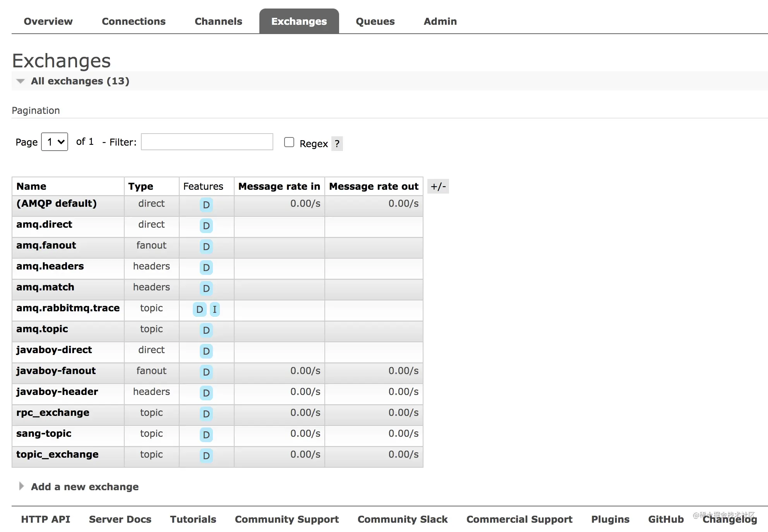
Task: Click the Admin tab
Action: click(x=441, y=22)
